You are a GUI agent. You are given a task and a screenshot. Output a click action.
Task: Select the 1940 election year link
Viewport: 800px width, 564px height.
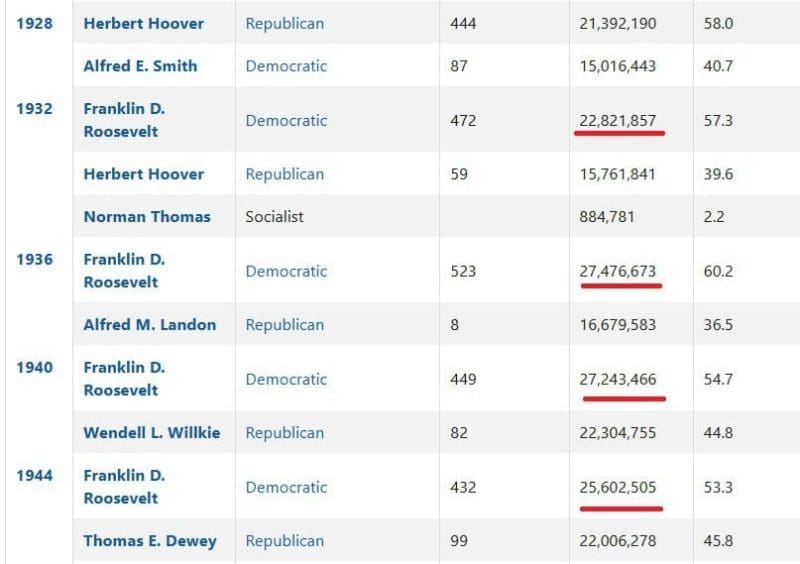click(34, 367)
